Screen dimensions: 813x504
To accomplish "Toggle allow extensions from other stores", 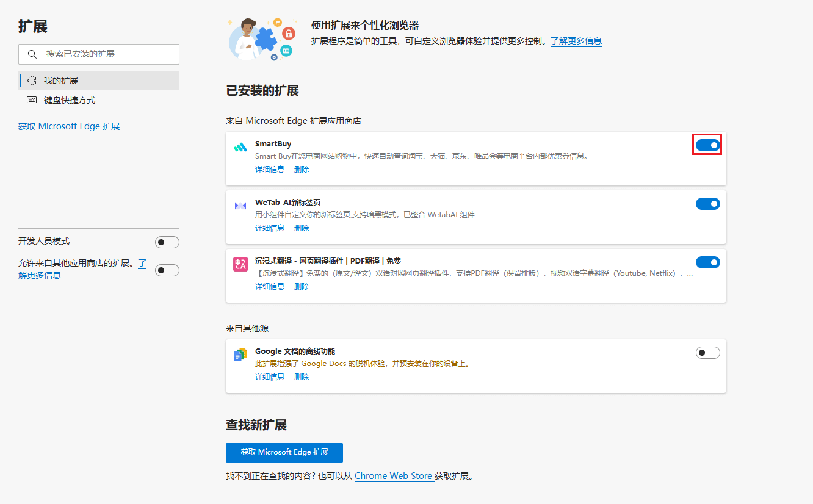I will pos(167,270).
